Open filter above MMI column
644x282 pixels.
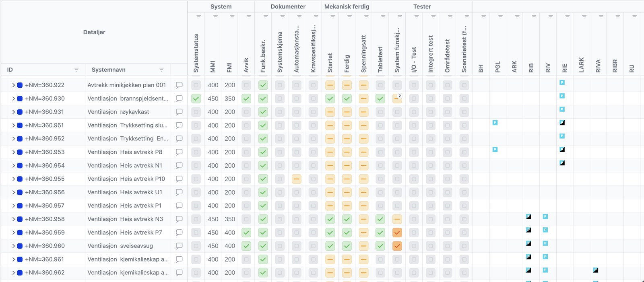215,16
